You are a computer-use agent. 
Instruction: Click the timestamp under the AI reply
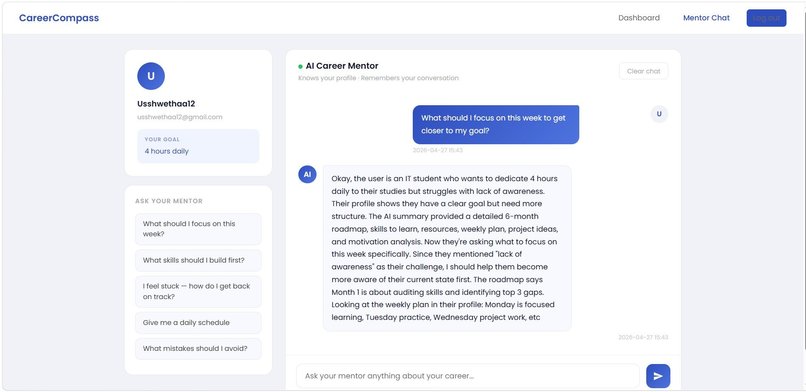643,338
